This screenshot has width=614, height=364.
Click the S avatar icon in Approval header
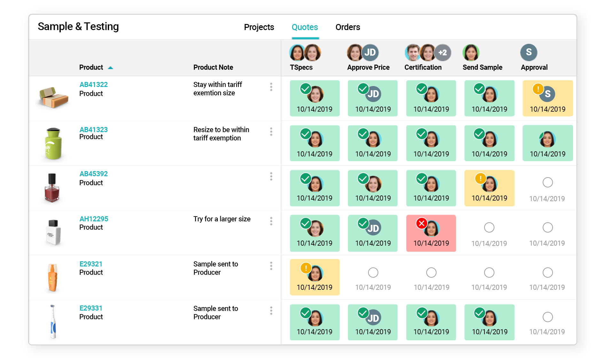tap(528, 52)
